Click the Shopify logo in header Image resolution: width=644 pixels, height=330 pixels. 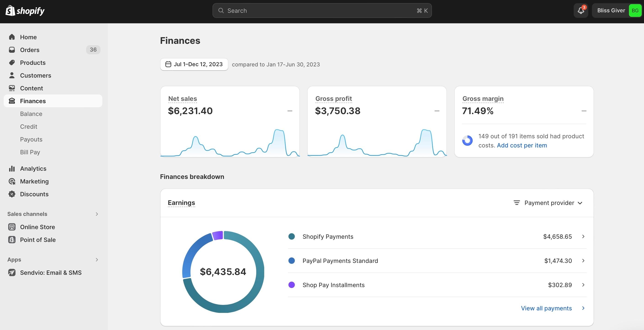coord(25,11)
